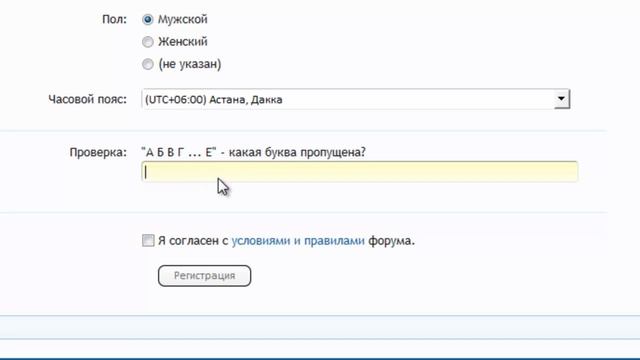Viewport: 640px width, 360px height.
Task: Click the "А Б В Г ... Е" question text
Action: pos(253,152)
